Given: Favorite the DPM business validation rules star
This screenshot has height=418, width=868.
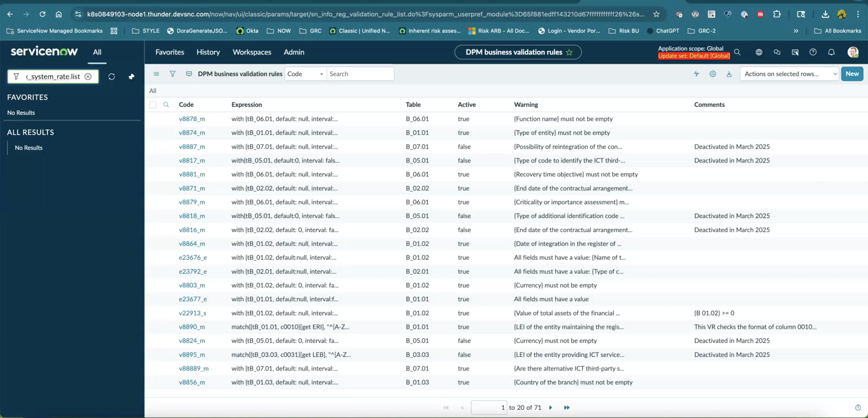Looking at the screenshot, I should tap(569, 52).
